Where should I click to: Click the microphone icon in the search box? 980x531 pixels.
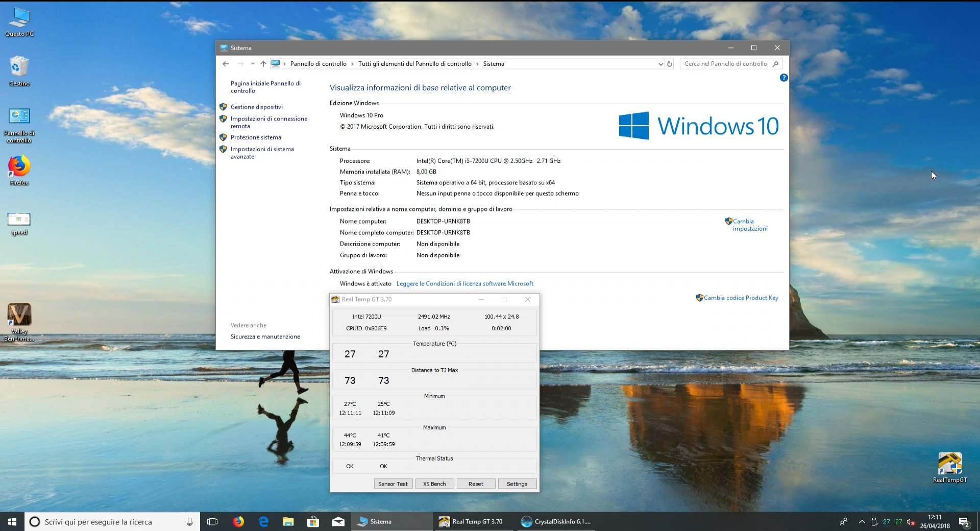click(189, 521)
